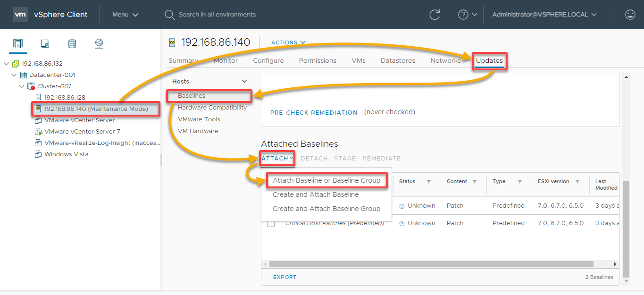The image size is (644, 295).
Task: Click the vertical page scrollbar thumb
Action: pyautogui.click(x=626, y=229)
